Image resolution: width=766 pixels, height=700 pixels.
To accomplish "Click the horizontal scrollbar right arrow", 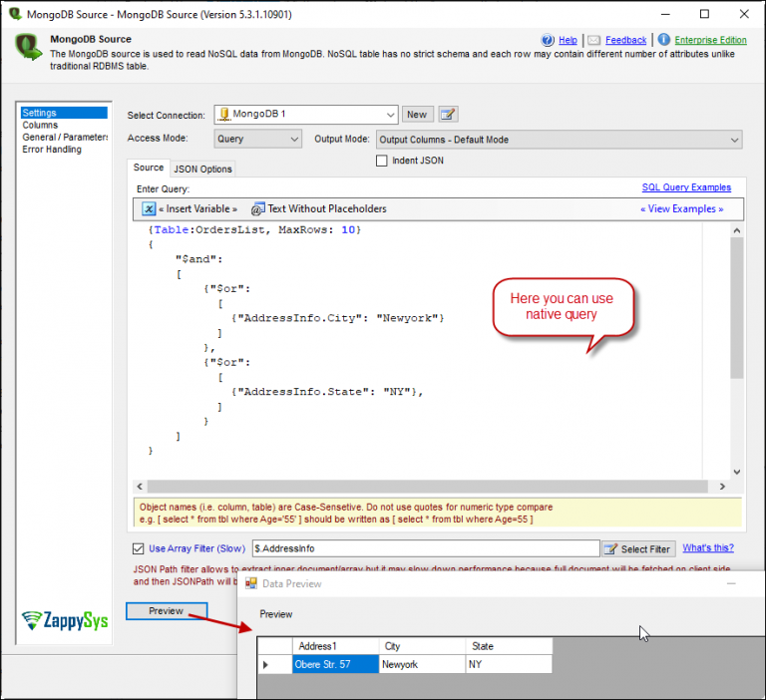I will (x=722, y=487).
